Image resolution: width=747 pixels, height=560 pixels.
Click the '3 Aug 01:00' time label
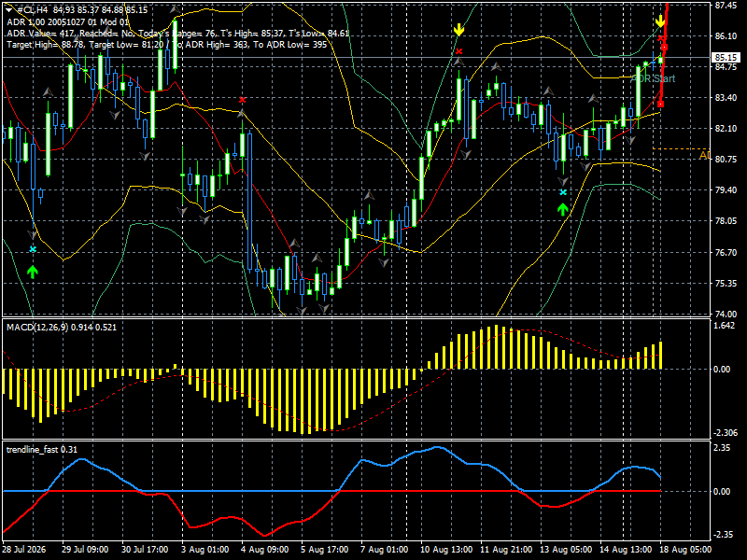point(204,550)
